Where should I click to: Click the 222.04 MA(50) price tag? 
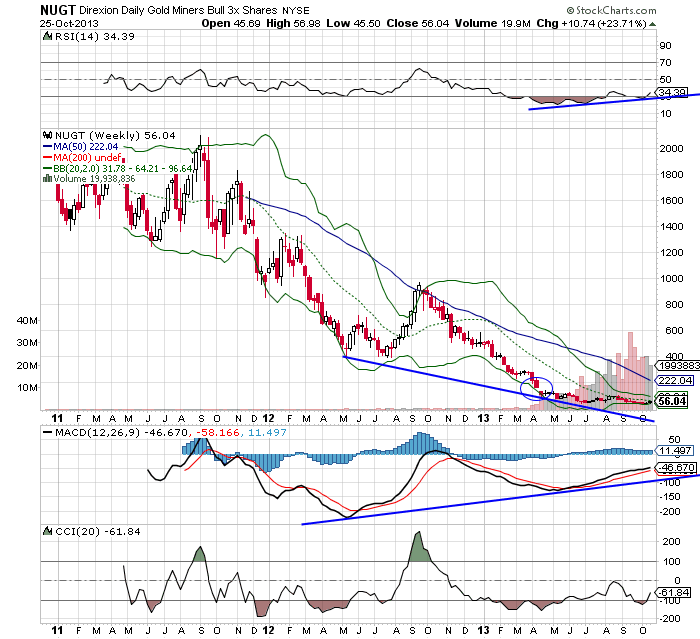click(x=674, y=380)
